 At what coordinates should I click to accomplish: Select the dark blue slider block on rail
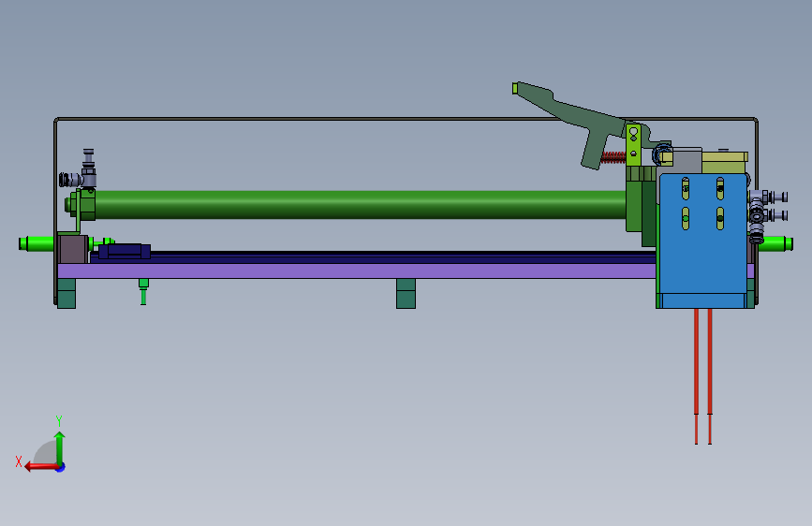pyautogui.click(x=125, y=251)
